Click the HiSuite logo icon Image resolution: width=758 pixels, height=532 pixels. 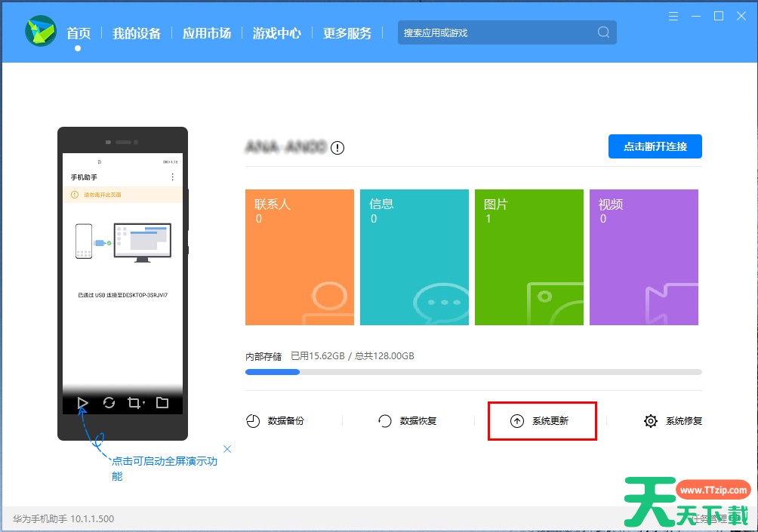click(x=41, y=32)
